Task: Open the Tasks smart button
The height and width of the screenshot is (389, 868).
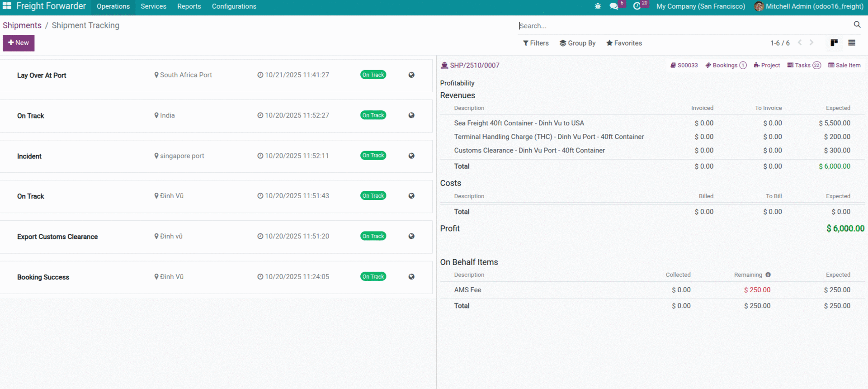Action: point(803,65)
